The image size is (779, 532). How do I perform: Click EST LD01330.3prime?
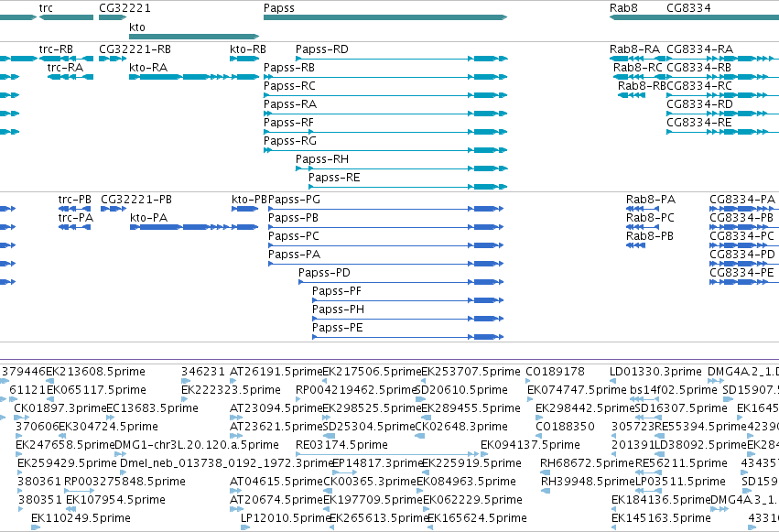tap(655, 372)
